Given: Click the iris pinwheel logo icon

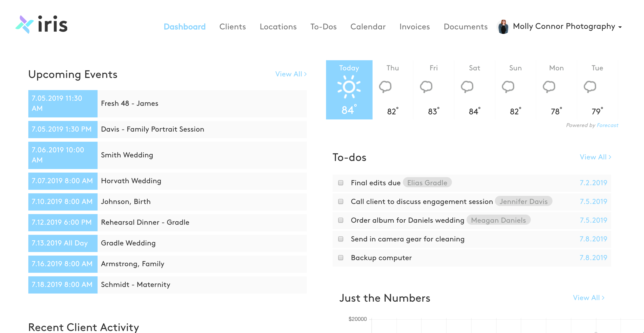Looking at the screenshot, I should click(25, 24).
